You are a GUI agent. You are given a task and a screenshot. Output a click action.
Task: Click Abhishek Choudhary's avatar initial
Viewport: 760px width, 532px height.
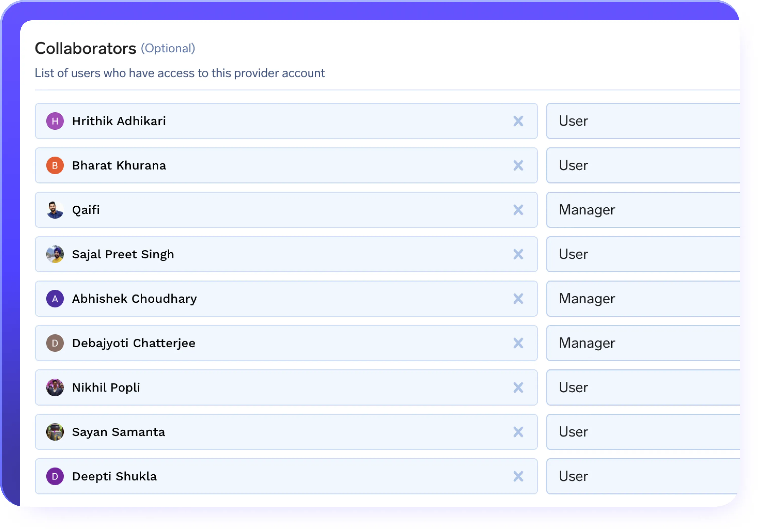pos(55,299)
